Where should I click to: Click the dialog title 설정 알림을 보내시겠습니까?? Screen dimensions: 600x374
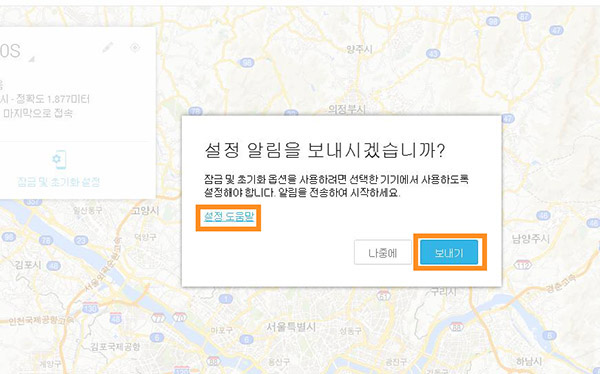pyautogui.click(x=324, y=150)
